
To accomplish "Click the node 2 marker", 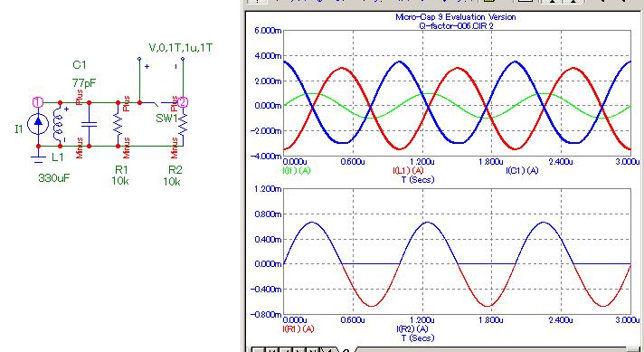I will (x=183, y=102).
